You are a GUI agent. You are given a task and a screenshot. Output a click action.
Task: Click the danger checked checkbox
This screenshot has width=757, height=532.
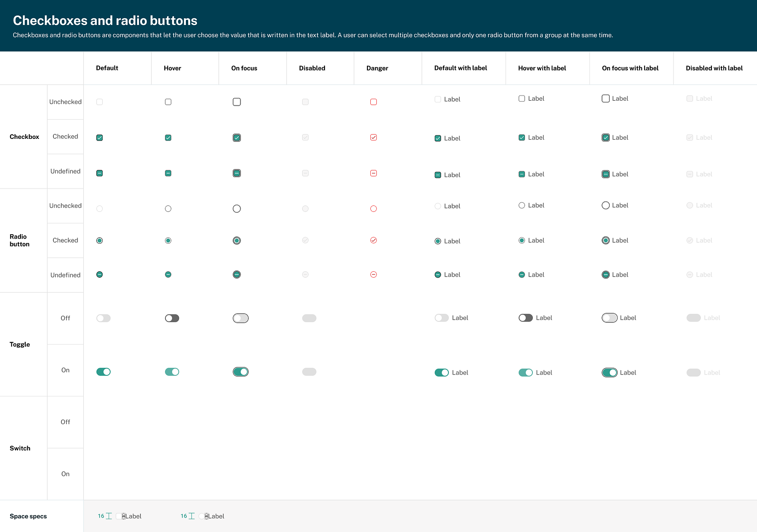[x=373, y=137]
